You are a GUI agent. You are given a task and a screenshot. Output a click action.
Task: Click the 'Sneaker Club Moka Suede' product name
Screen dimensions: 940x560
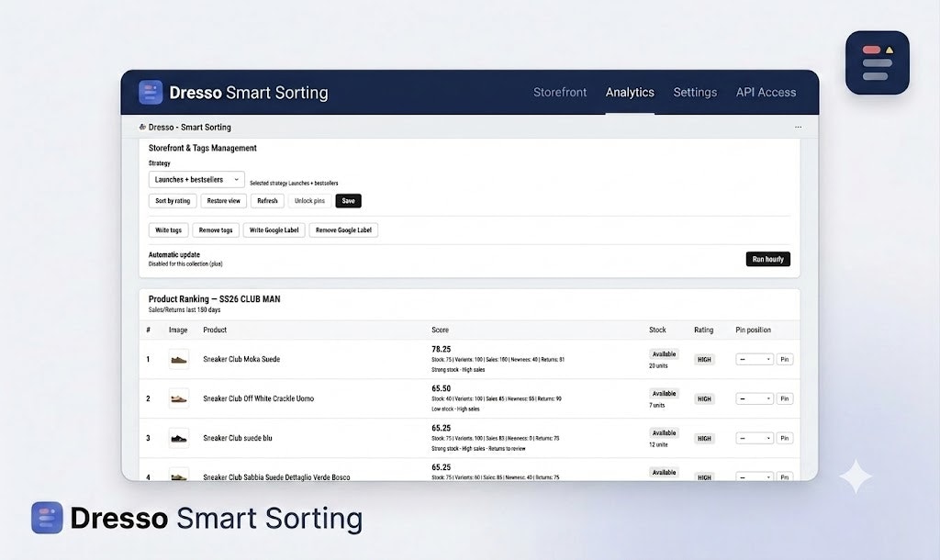point(241,359)
